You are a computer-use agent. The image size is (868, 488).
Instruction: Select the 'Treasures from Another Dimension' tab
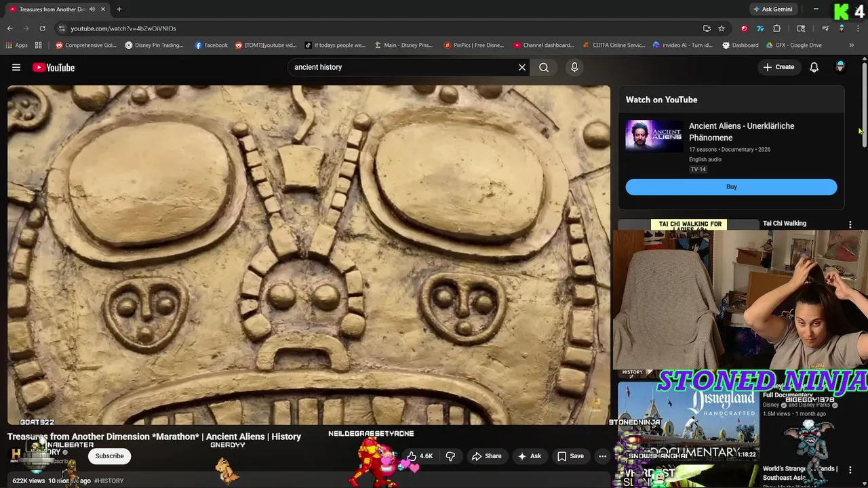tap(52, 9)
